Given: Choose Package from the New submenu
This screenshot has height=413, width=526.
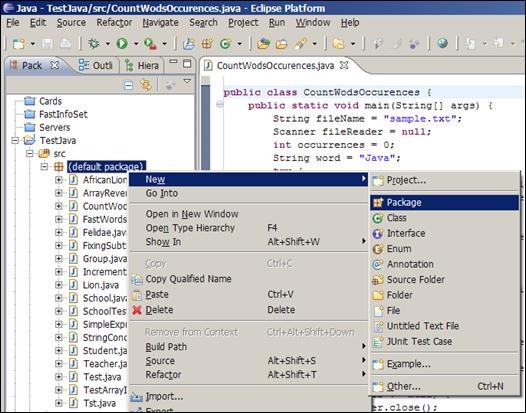Looking at the screenshot, I should 444,202.
